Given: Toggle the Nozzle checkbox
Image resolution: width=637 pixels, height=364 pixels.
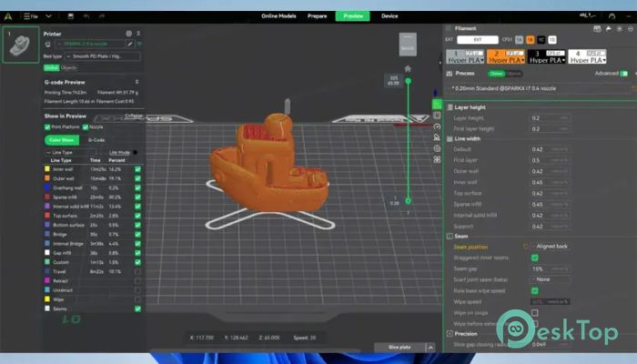Looking at the screenshot, I should (x=86, y=127).
